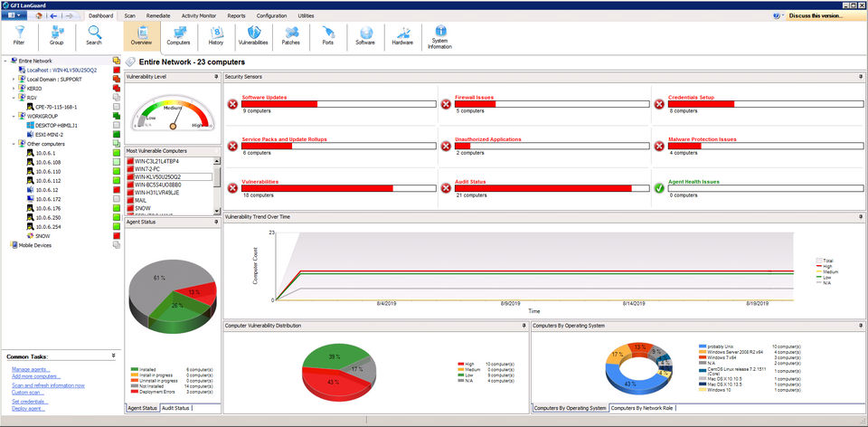The image size is (868, 427).
Task: Click the Vulnerabilities sensor error icon
Action: [x=232, y=189]
